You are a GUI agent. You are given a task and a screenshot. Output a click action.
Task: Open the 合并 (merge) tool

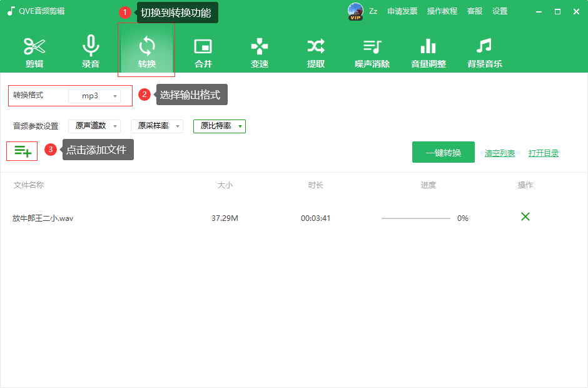(x=203, y=50)
